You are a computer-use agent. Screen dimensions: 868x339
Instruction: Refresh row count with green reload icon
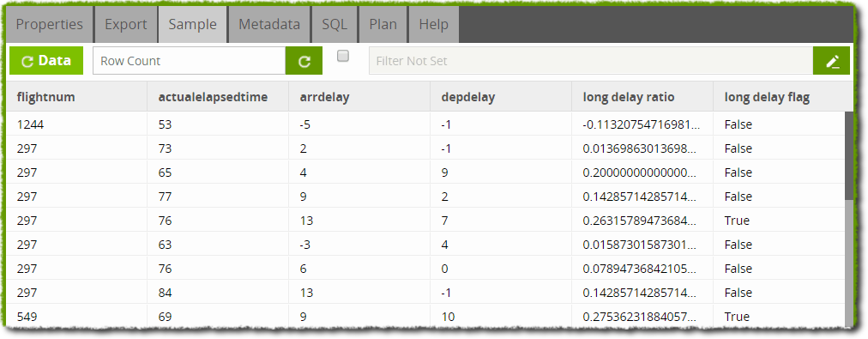point(304,61)
